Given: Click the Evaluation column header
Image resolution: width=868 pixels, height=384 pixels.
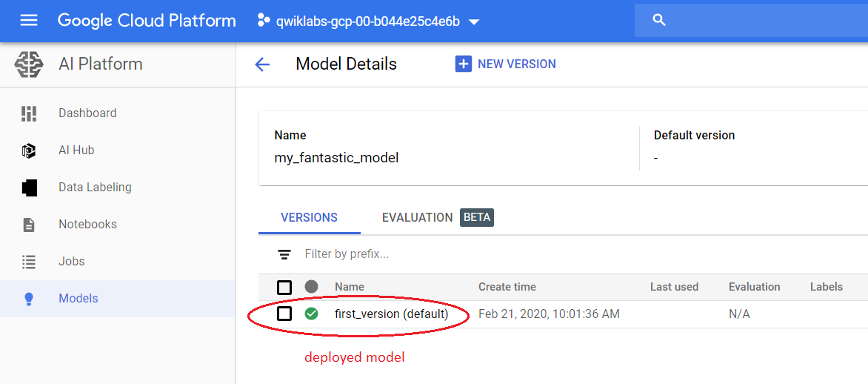Looking at the screenshot, I should point(754,287).
